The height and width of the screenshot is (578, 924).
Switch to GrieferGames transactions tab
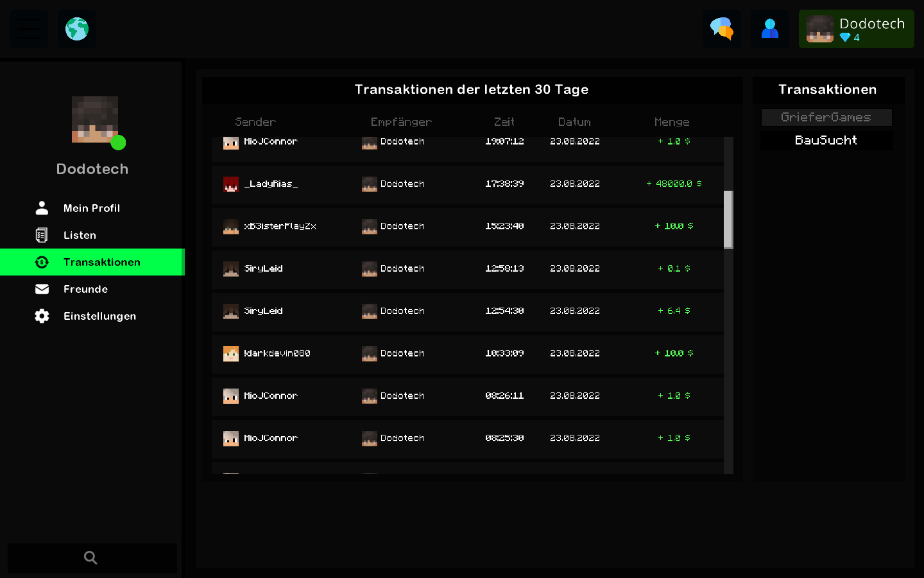(x=826, y=118)
